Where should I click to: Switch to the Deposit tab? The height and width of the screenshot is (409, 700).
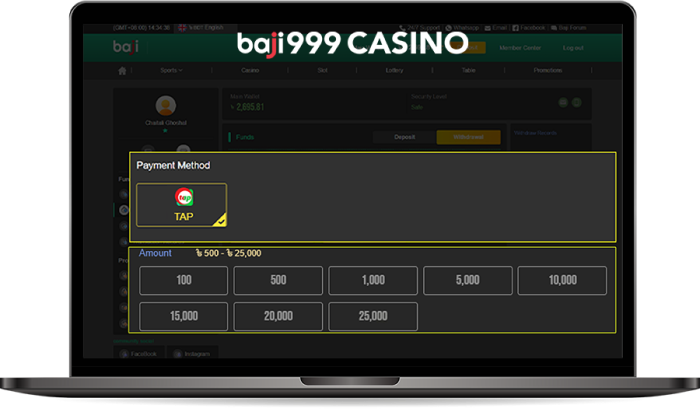(404, 137)
